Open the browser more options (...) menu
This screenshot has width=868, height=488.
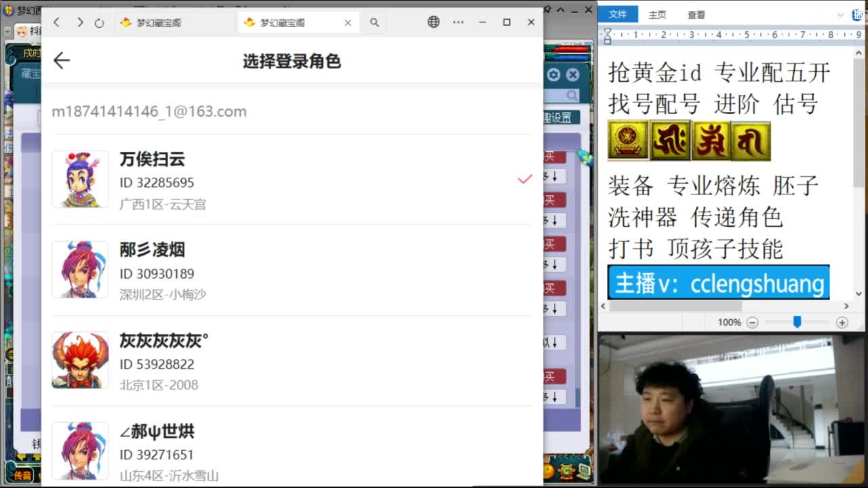[458, 22]
